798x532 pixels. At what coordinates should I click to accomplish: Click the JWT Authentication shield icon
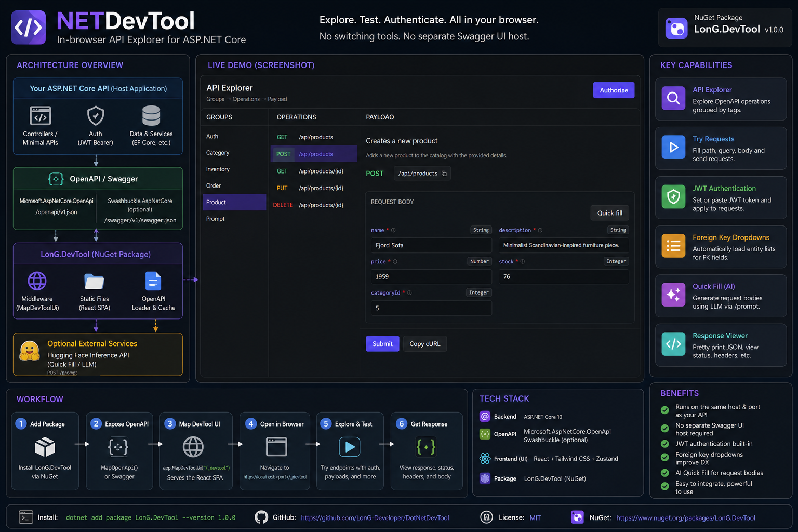673,196
